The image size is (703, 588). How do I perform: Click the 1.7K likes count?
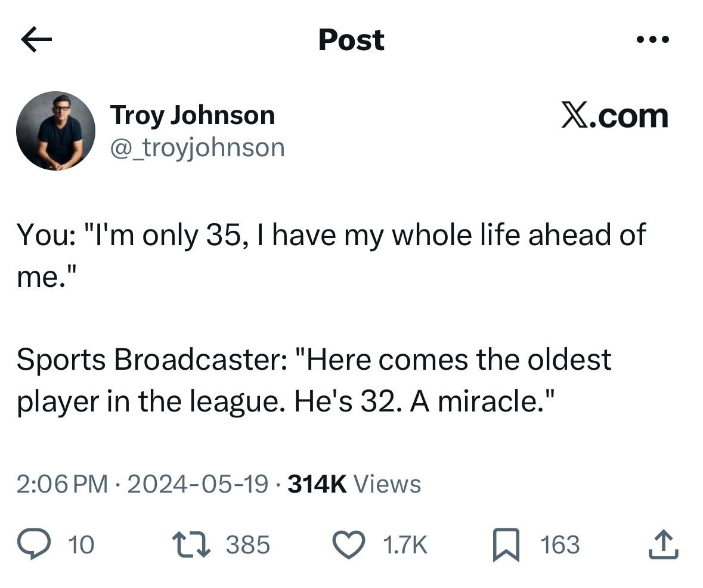click(404, 545)
